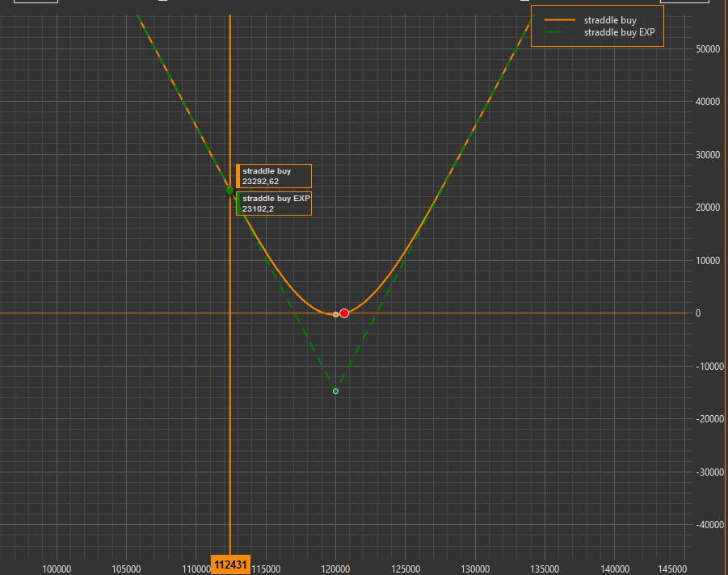Click the red current-price marker on the curve
Screen dimensions: 728x575
344,313
